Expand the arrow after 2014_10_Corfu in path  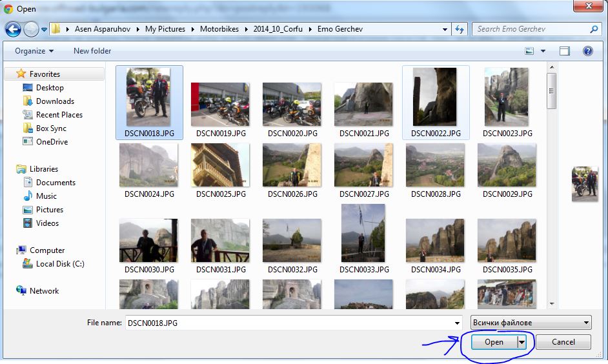click(x=310, y=29)
